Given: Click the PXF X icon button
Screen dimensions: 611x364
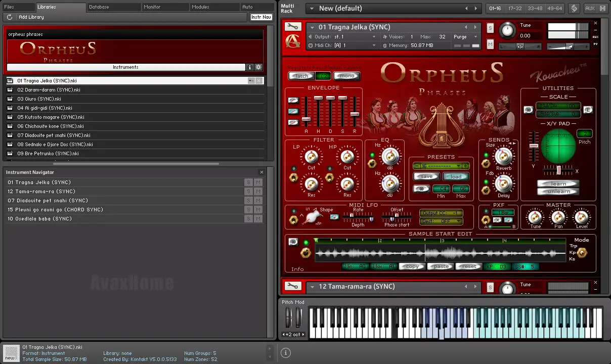Looking at the screenshot, I should pos(497,220).
